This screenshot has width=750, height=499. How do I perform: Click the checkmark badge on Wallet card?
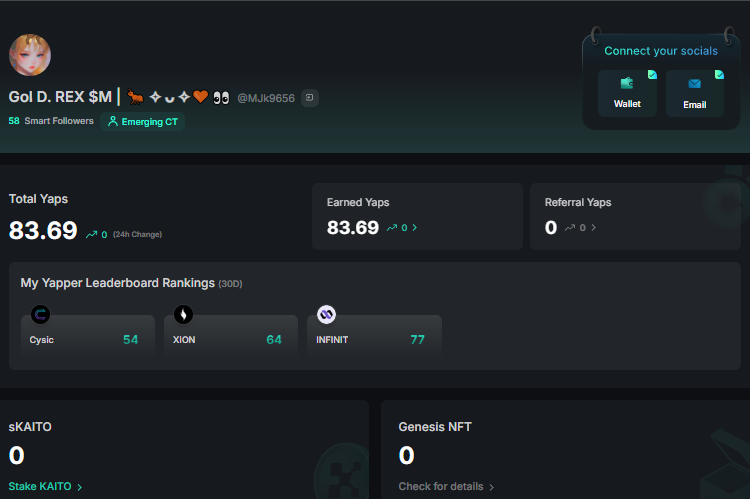point(652,75)
